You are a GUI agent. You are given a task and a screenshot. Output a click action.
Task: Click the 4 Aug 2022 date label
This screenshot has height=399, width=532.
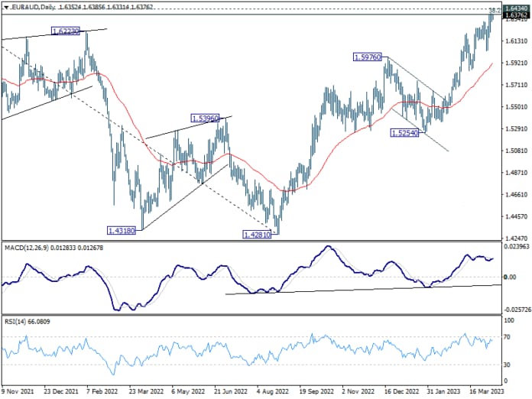[274, 391]
